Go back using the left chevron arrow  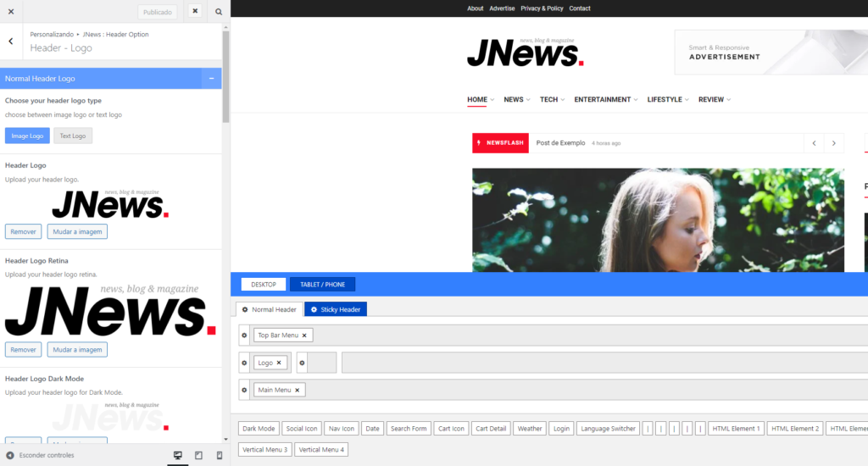[10, 41]
